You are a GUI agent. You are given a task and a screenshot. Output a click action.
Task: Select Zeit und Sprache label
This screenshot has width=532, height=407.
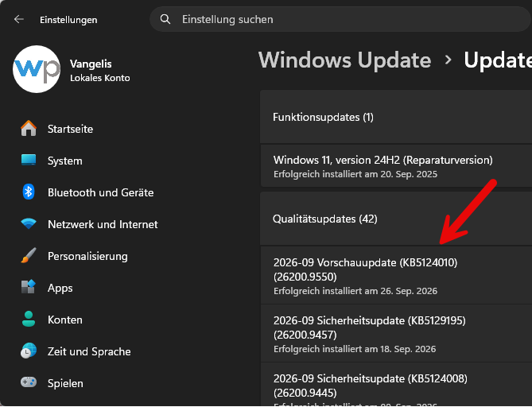click(x=89, y=351)
